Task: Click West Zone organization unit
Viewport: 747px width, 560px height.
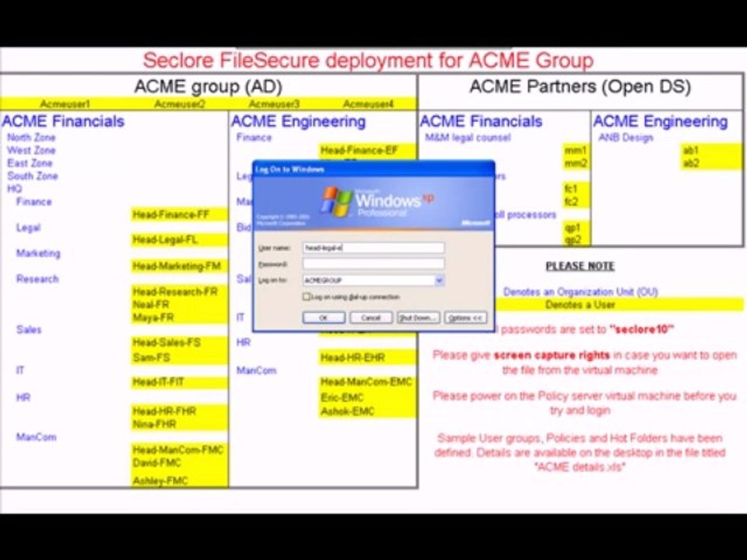Action: coord(31,150)
